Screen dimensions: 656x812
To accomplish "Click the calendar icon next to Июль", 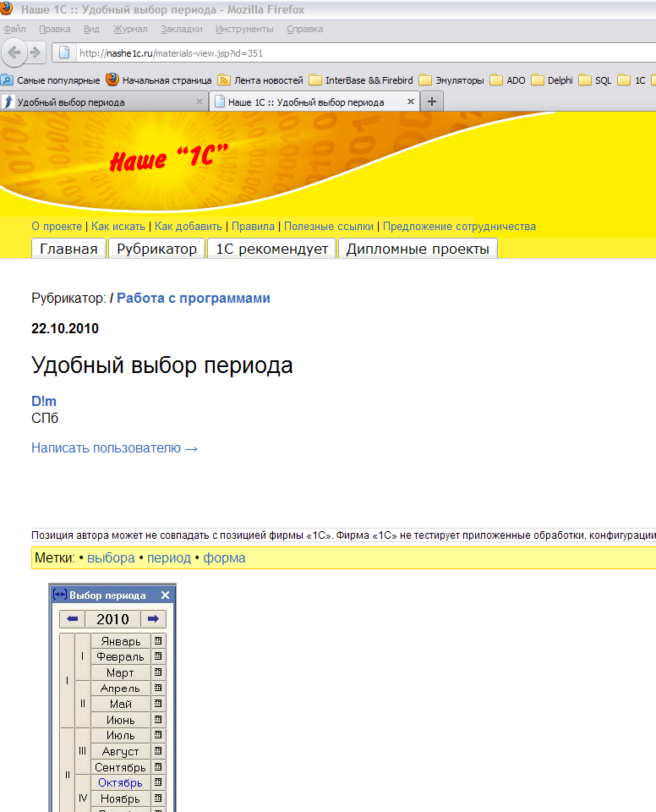I will (x=158, y=735).
